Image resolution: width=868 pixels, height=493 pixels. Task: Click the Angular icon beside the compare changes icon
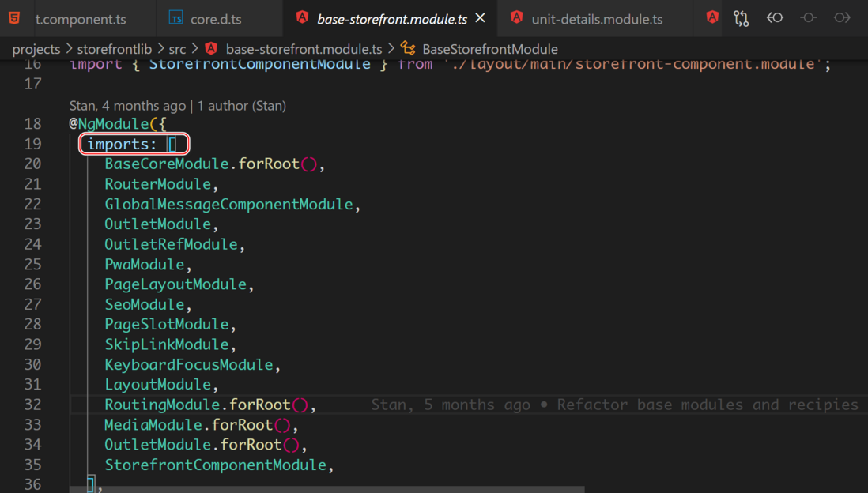(x=712, y=17)
